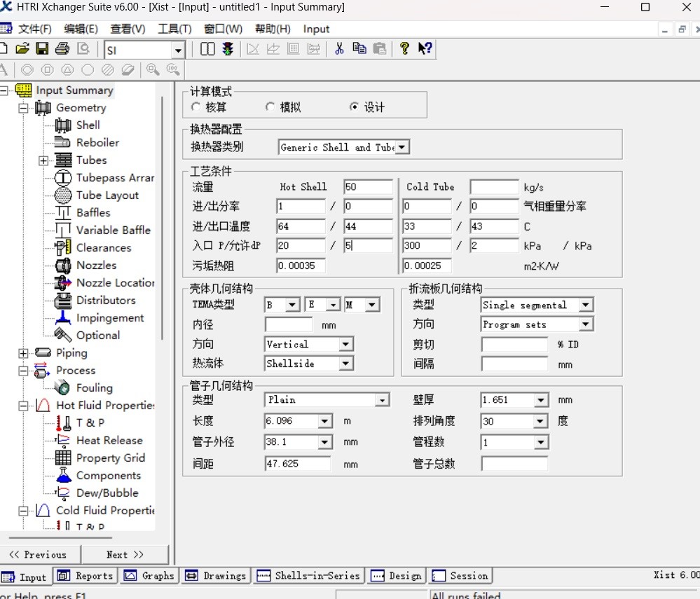The width and height of the screenshot is (700, 599).
Task: Click the Next >> button
Action: click(x=125, y=554)
